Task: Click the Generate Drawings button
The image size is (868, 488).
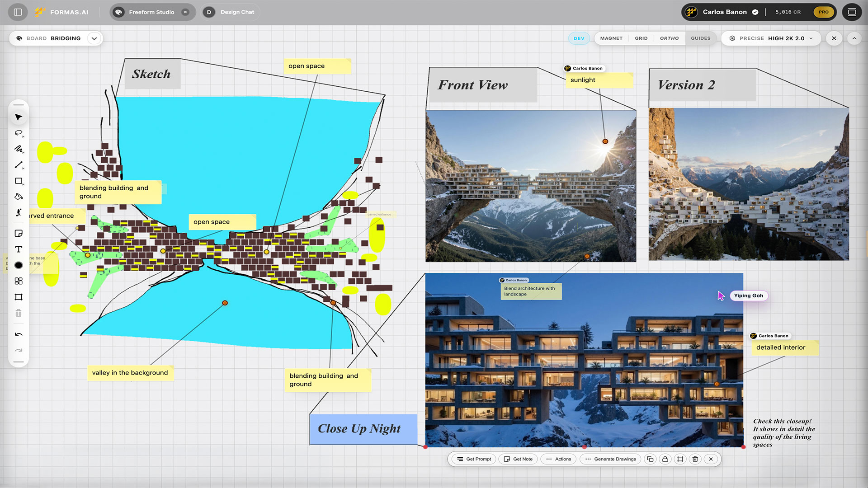Action: point(610,459)
